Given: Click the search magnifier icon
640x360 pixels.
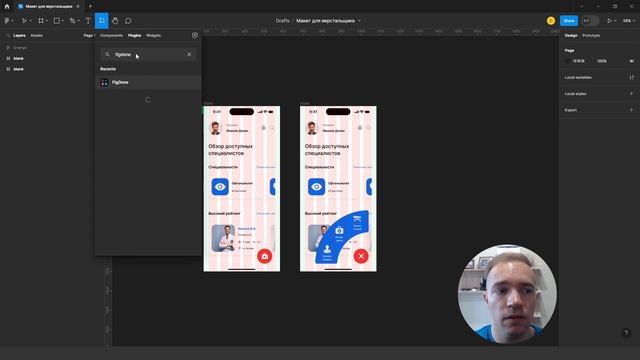Looking at the screenshot, I should tap(107, 54).
